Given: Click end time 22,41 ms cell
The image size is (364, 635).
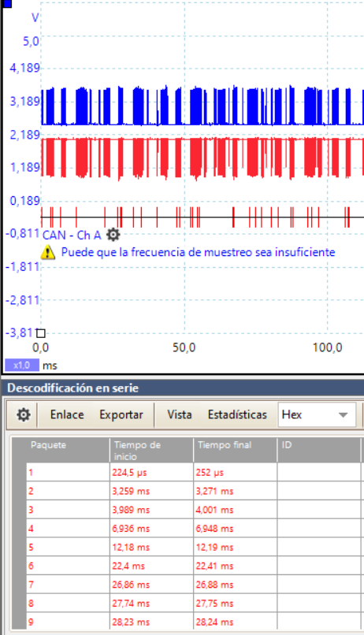Looking at the screenshot, I should pyautogui.click(x=236, y=566).
